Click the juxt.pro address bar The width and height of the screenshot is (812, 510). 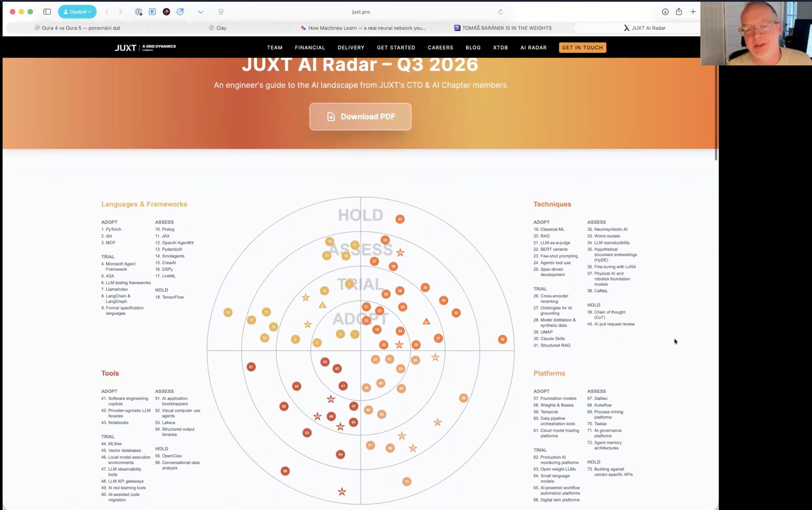(x=361, y=12)
